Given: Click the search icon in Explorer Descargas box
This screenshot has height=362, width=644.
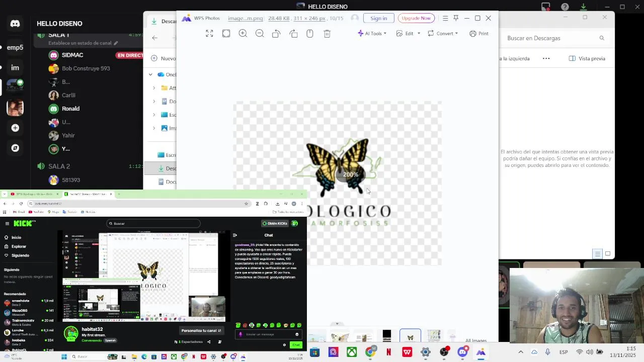Looking at the screenshot, I should [602, 38].
